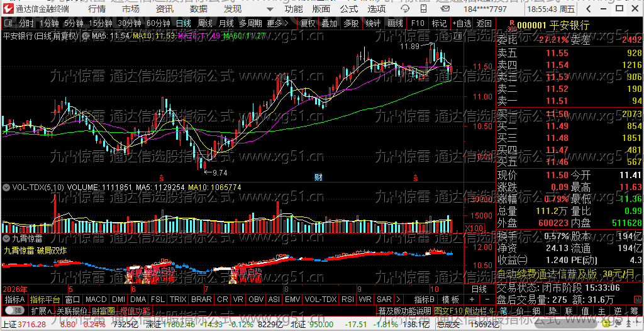Select the 势 trend tab
Image resolution: width=644 pixels, height=331 pixels.
click(553, 310)
